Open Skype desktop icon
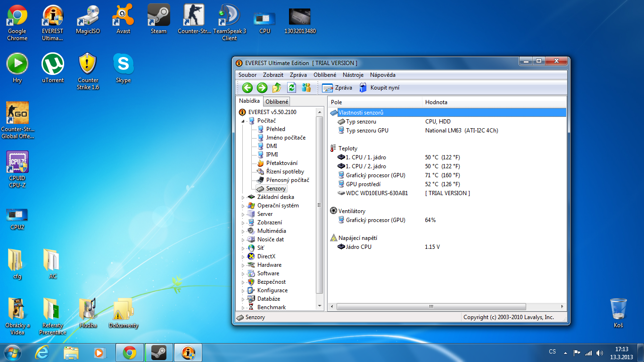 point(123,68)
